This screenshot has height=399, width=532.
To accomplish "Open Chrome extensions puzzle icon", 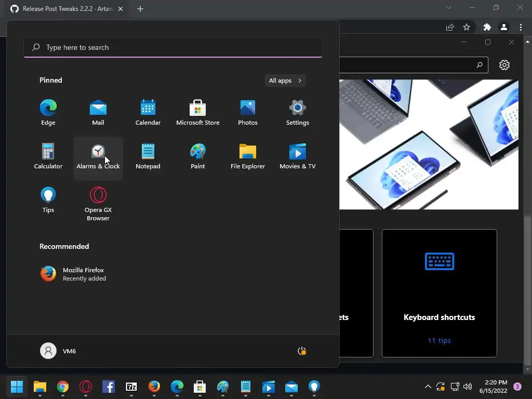I will click(487, 27).
